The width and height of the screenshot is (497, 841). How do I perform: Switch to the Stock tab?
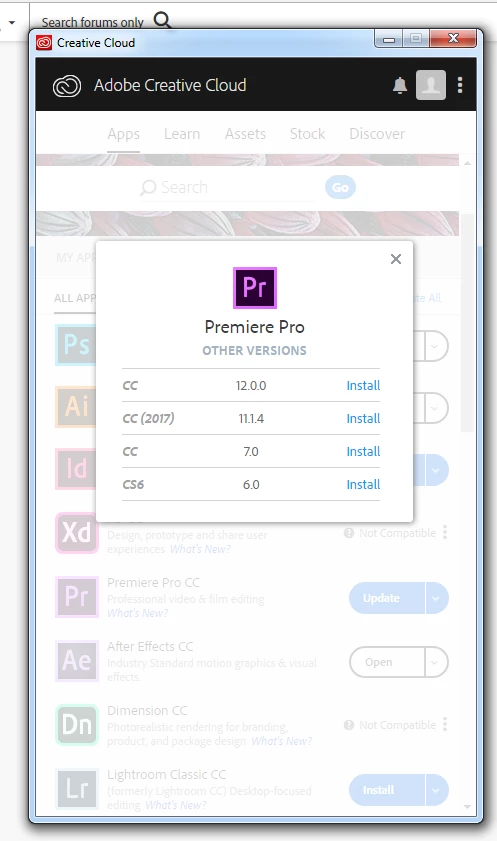[307, 134]
